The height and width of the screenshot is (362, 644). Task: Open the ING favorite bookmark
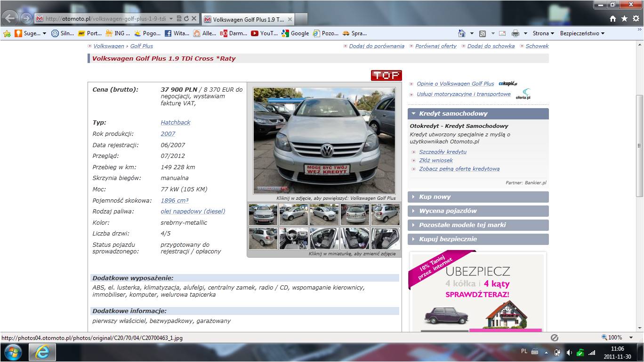click(118, 33)
